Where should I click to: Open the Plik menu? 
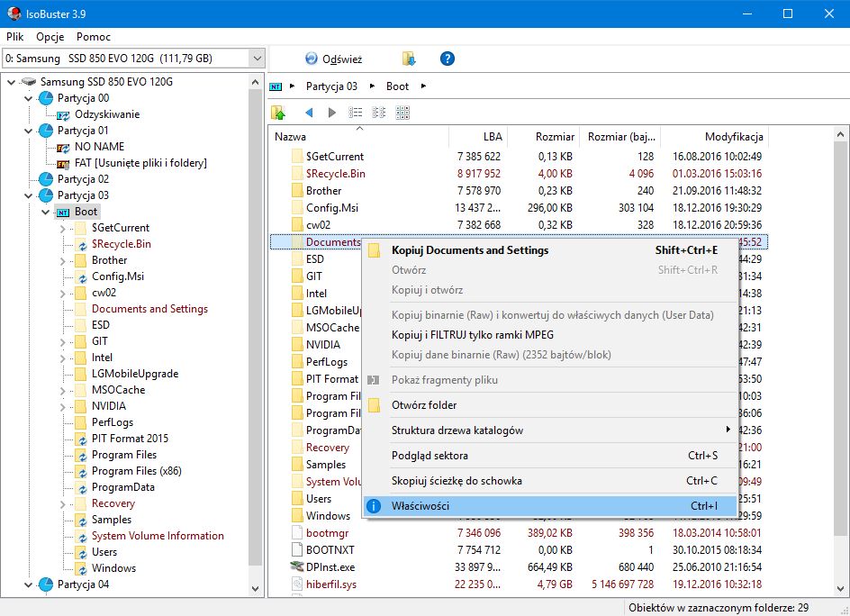pyautogui.click(x=15, y=36)
